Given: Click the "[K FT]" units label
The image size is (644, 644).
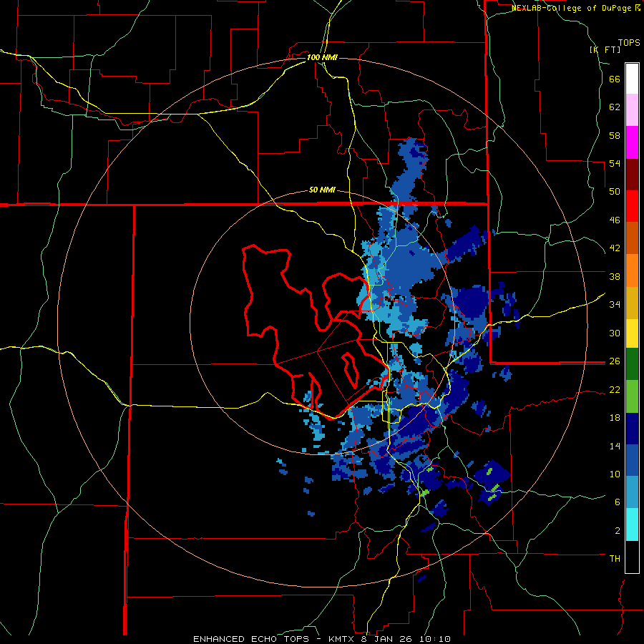Looking at the screenshot, I should 605,49.
